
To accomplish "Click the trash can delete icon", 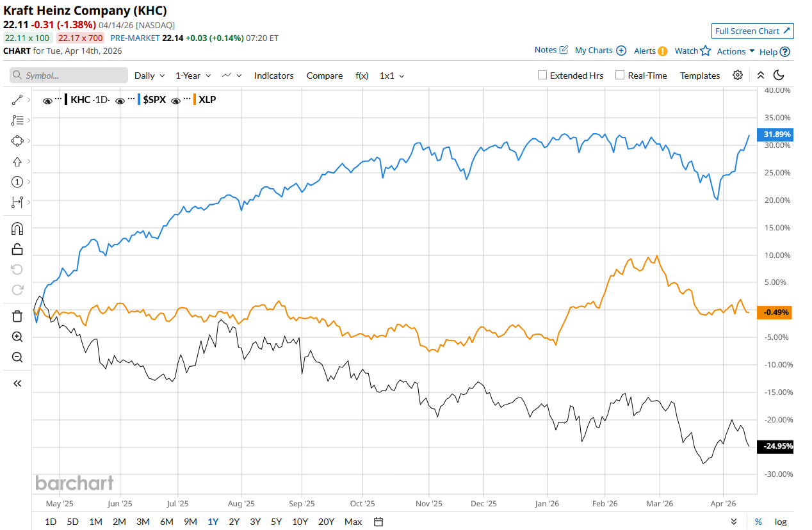I will point(17,316).
